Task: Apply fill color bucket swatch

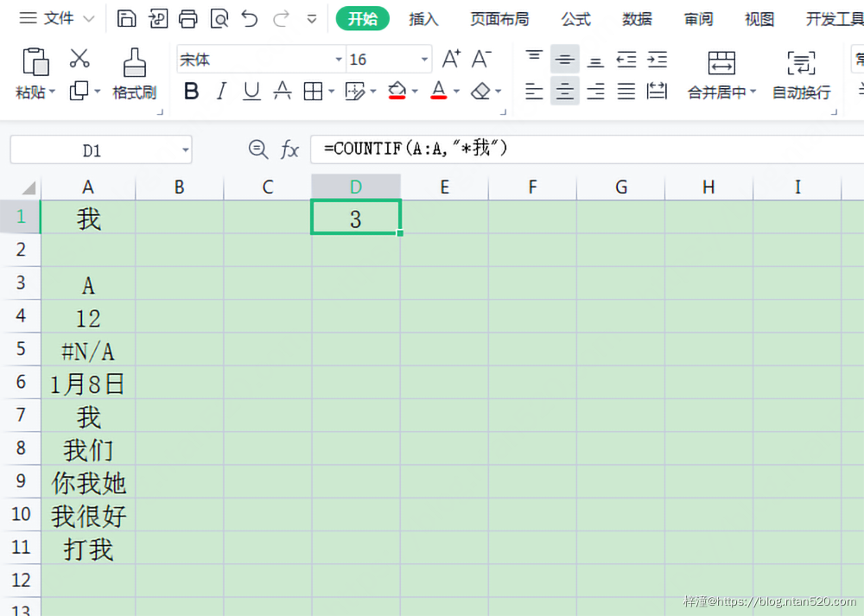Action: coord(397,91)
